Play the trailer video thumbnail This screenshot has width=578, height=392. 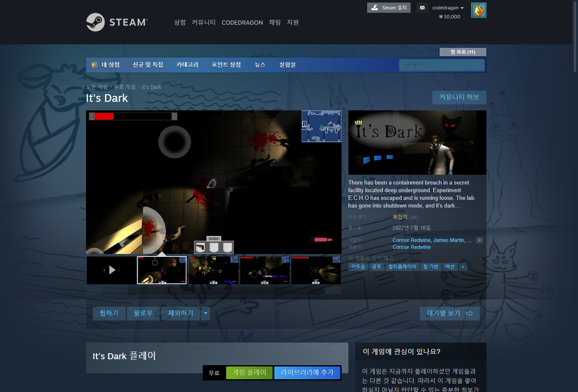(x=112, y=270)
